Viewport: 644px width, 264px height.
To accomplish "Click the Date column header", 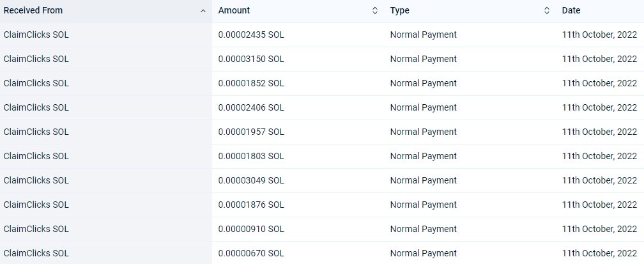I will pos(571,11).
